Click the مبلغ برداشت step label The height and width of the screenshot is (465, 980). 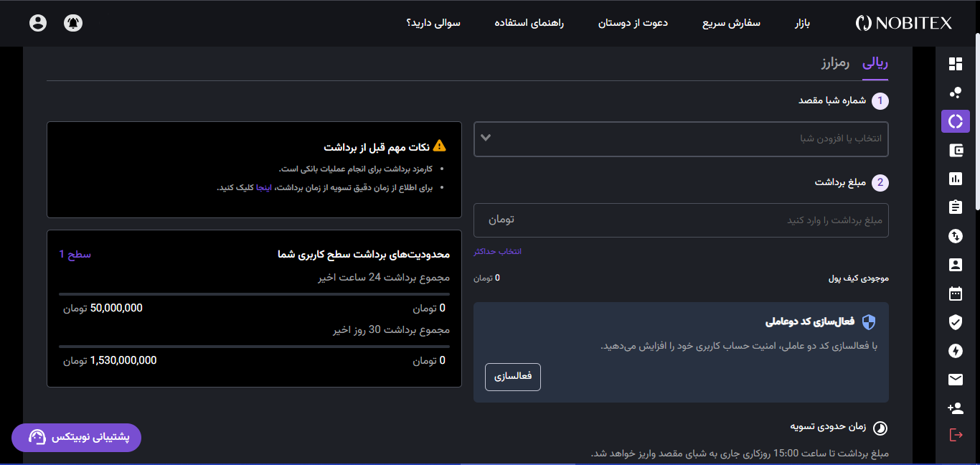pyautogui.click(x=840, y=182)
